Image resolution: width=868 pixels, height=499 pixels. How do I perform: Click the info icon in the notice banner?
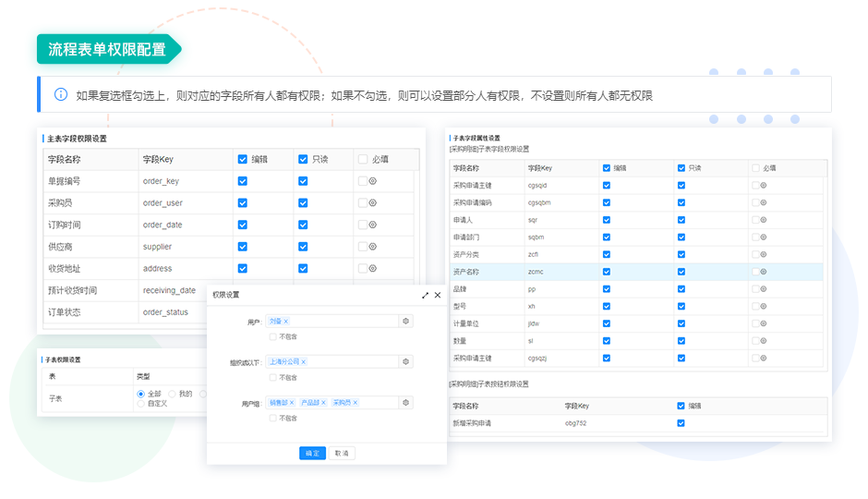click(61, 94)
